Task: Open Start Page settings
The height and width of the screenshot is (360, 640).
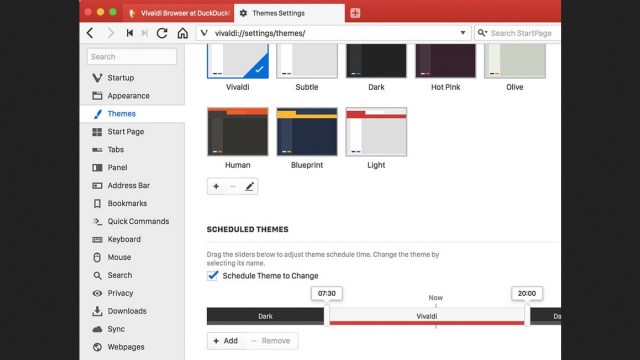Action: point(132,131)
